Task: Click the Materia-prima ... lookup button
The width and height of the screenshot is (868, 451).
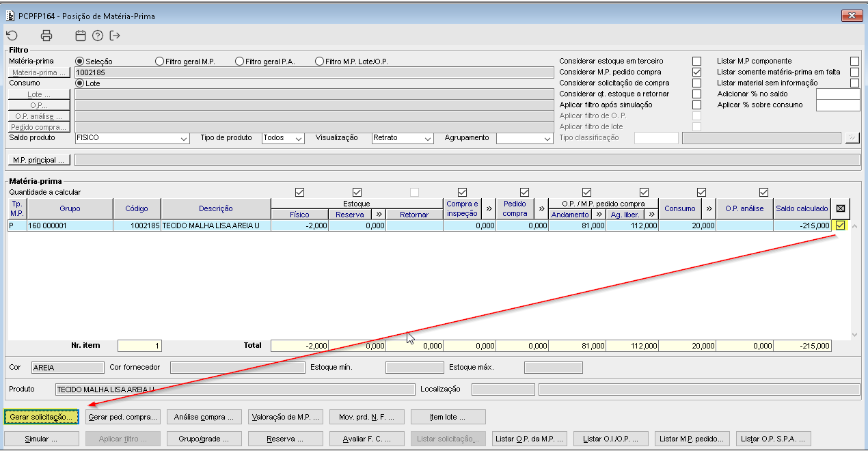Action: (x=40, y=72)
